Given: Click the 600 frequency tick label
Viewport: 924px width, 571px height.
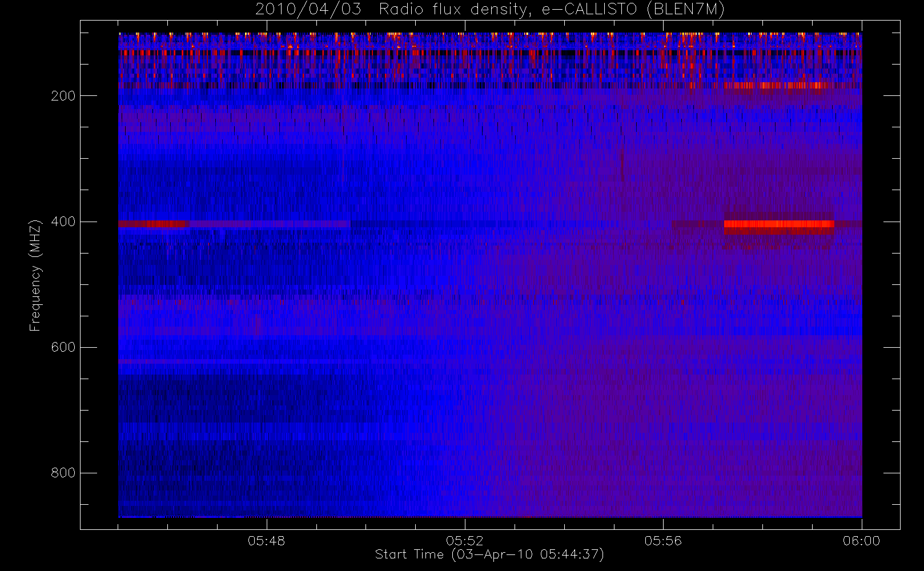Looking at the screenshot, I should tap(63, 347).
